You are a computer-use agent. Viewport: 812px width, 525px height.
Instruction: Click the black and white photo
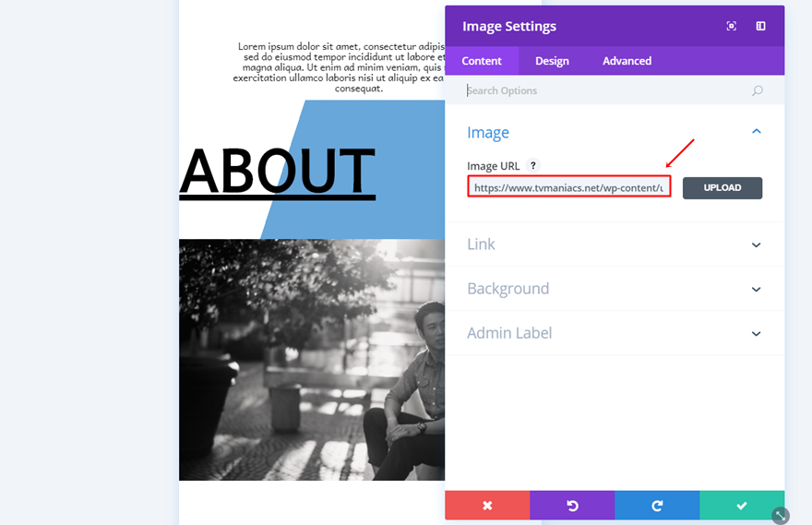(312, 360)
